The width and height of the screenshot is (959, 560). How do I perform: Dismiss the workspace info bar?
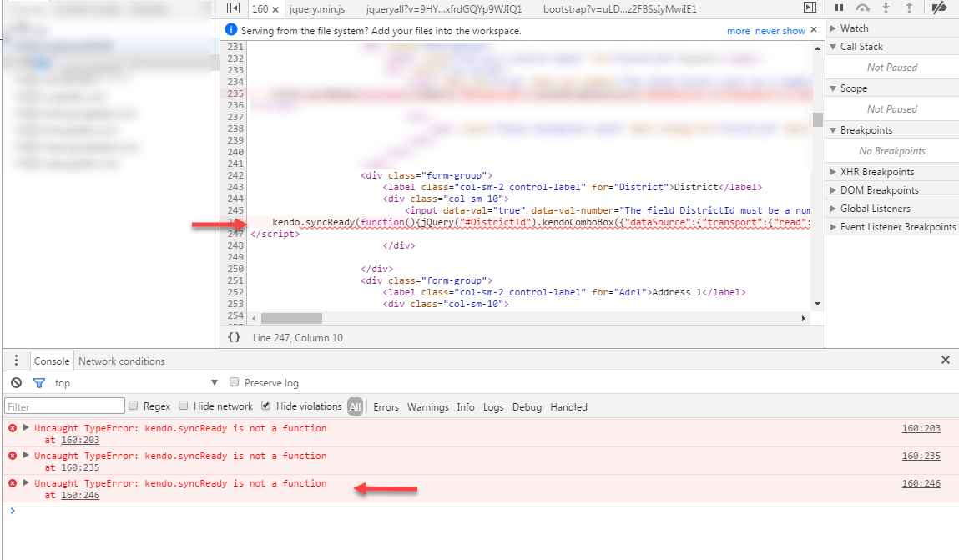(814, 29)
